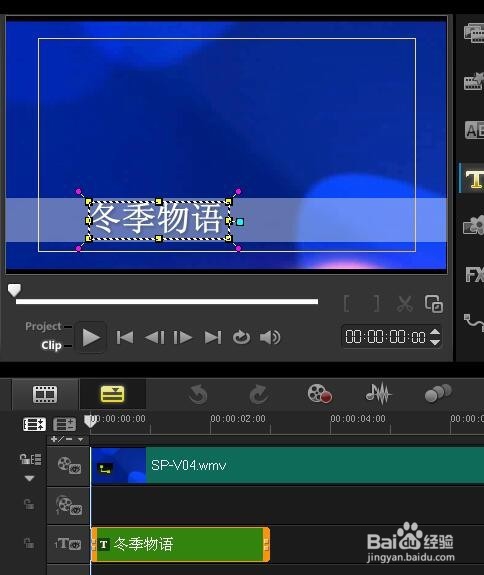The height and width of the screenshot is (575, 484).
Task: Toggle Ripple Editing on or off
Action: click(x=30, y=459)
